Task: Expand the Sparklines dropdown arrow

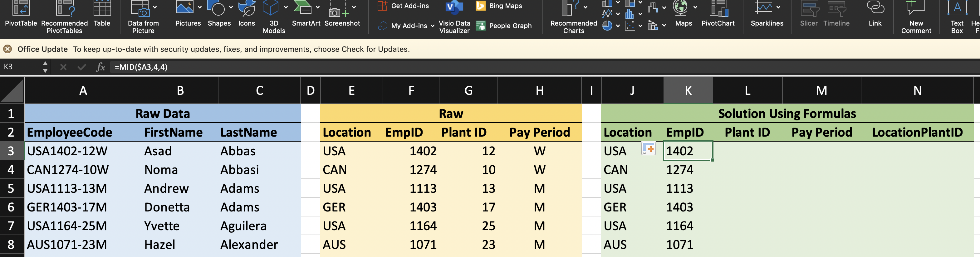Action: click(778, 7)
